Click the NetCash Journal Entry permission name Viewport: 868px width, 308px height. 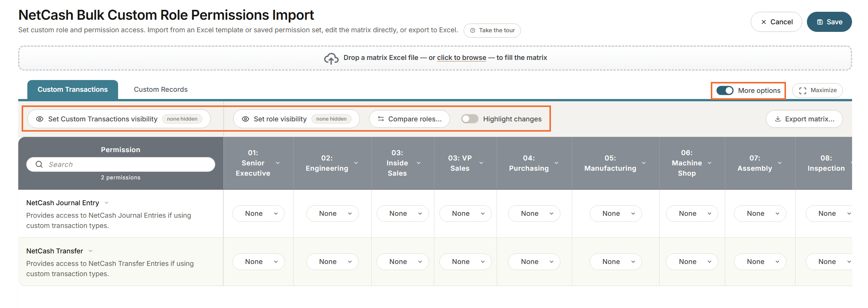point(63,203)
